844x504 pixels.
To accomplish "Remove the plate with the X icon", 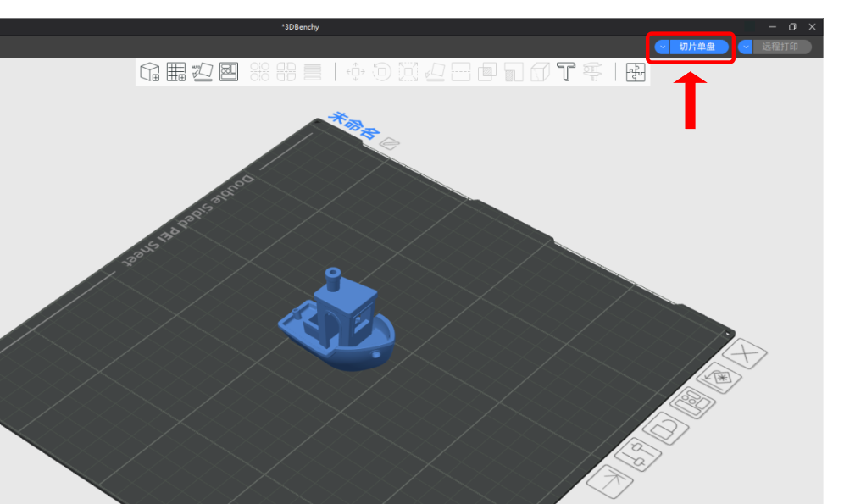I will [745, 353].
